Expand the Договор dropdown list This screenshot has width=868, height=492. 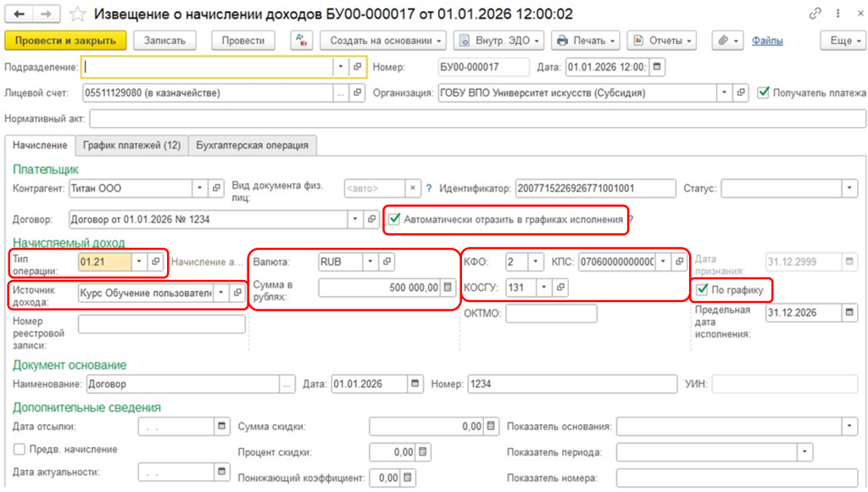tap(355, 220)
